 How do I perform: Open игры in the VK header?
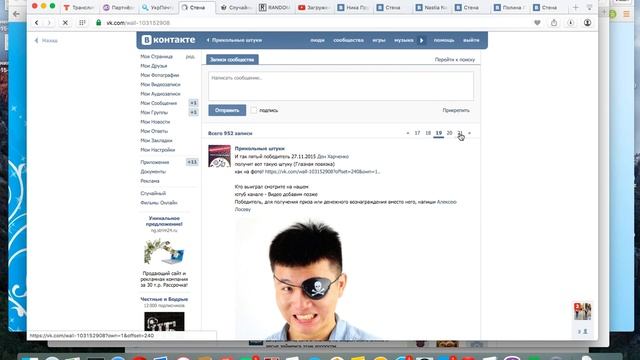coord(379,40)
